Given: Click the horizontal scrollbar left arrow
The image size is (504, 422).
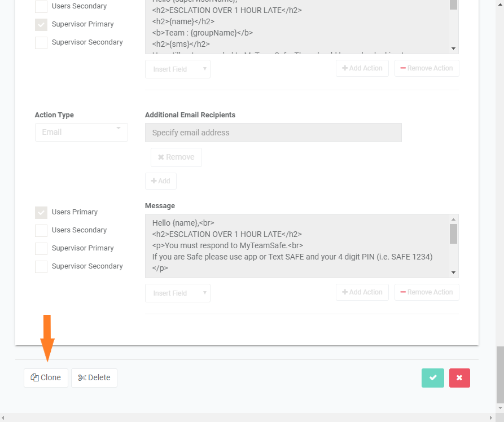Looking at the screenshot, I should point(3,418).
